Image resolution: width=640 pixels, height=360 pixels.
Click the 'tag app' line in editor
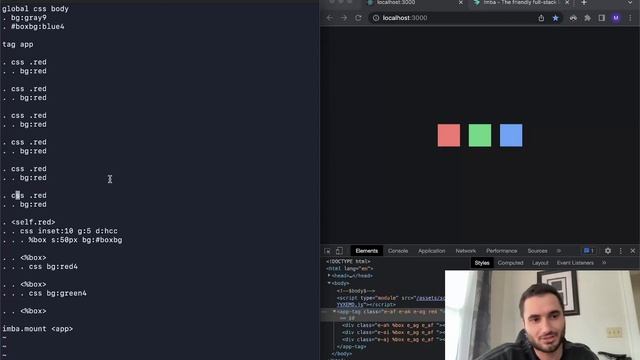point(18,44)
